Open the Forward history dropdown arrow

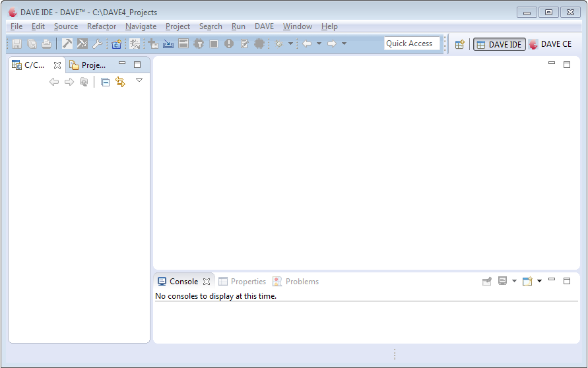[x=344, y=44]
